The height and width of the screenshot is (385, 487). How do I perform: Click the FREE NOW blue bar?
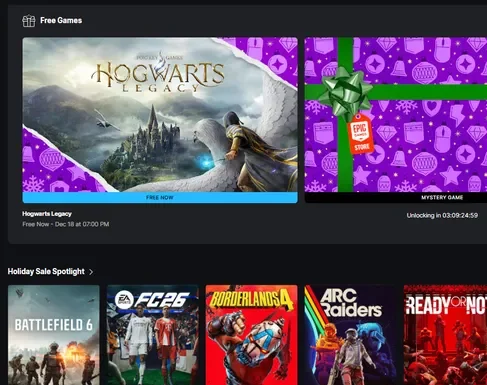click(160, 197)
